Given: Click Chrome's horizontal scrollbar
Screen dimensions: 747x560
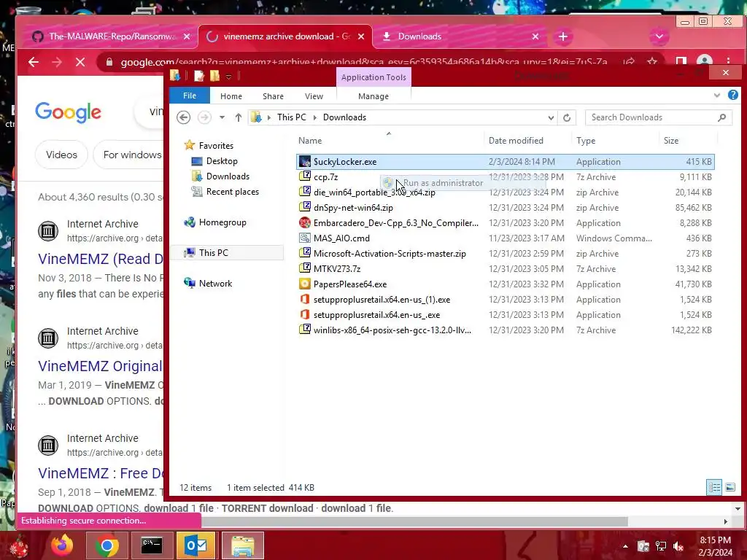Looking at the screenshot, I should (x=414, y=521).
